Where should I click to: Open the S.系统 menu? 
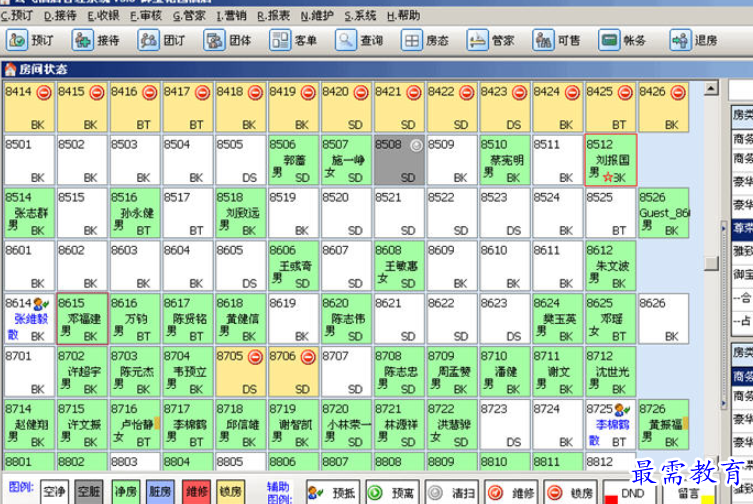tap(360, 16)
